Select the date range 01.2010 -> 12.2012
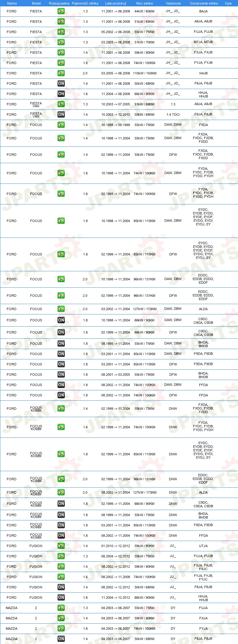238x644 pixels. click(116, 546)
